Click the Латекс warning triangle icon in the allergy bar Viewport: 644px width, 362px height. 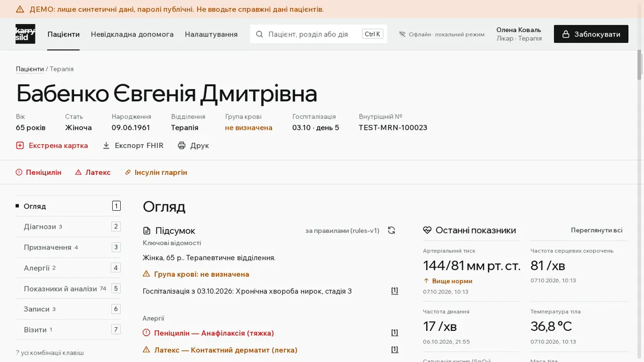point(78,172)
